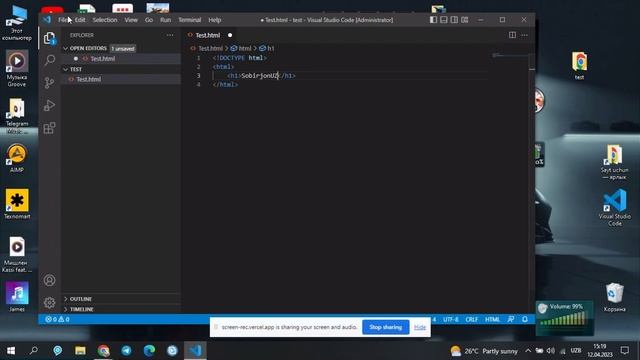The height and width of the screenshot is (360, 640).
Task: Open editor More Actions ellipsis
Action: click(x=524, y=35)
